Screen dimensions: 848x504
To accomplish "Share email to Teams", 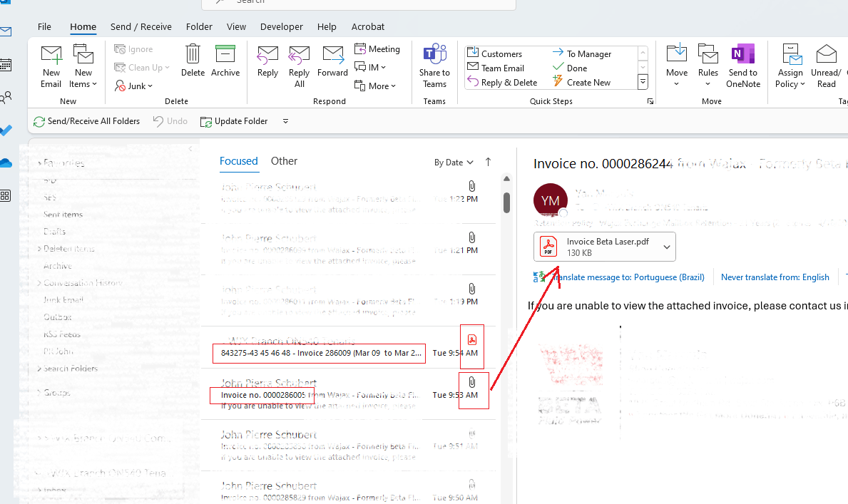I will pyautogui.click(x=434, y=66).
